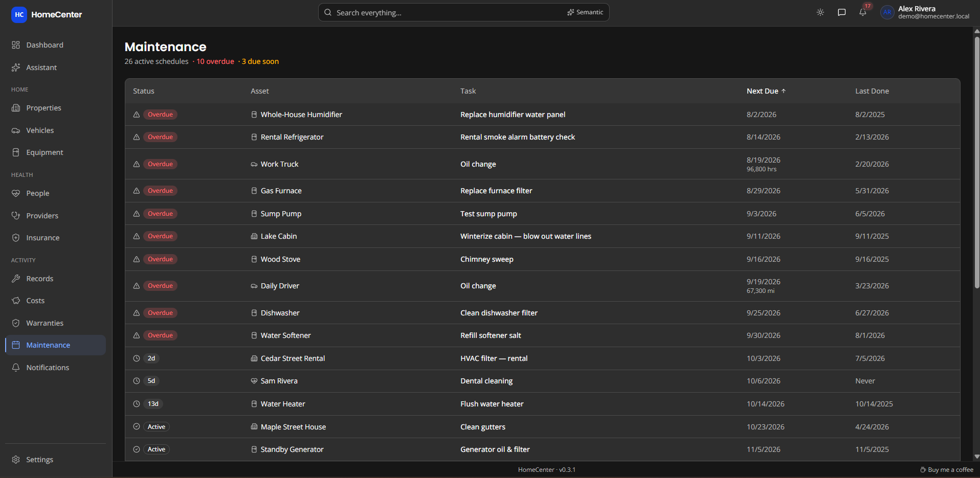Click Overdue badge on Whole-House Humidifier row
This screenshot has height=478, width=980.
[x=160, y=115]
